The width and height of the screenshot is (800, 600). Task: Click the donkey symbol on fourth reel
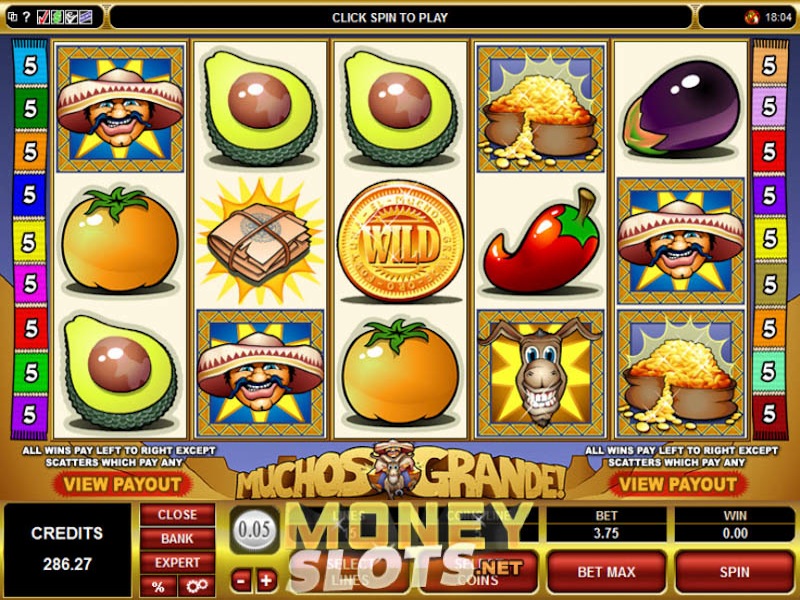(541, 373)
